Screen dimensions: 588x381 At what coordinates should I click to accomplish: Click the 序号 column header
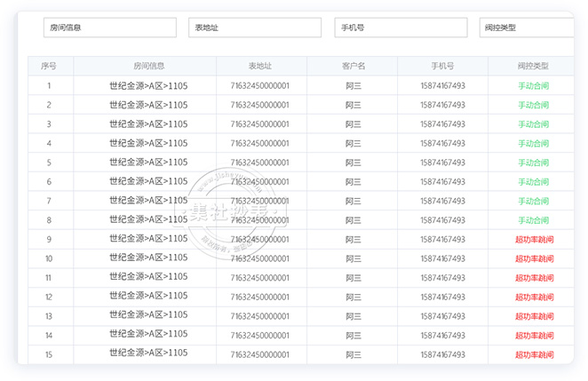click(x=49, y=66)
